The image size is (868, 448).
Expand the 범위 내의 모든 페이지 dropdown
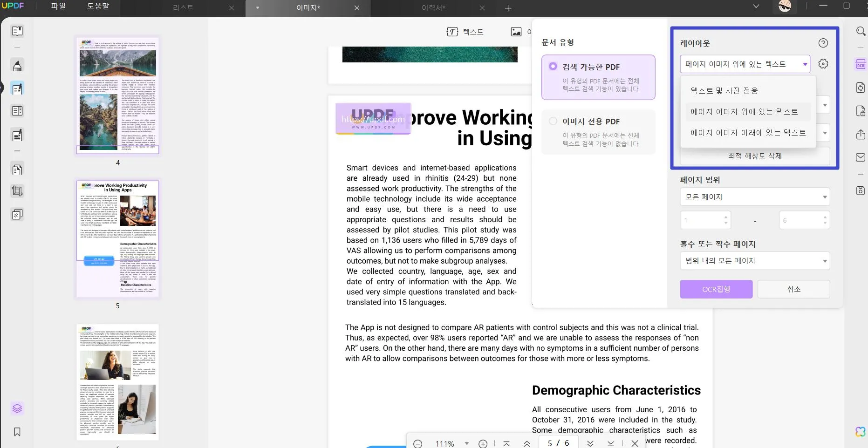pyautogui.click(x=755, y=261)
